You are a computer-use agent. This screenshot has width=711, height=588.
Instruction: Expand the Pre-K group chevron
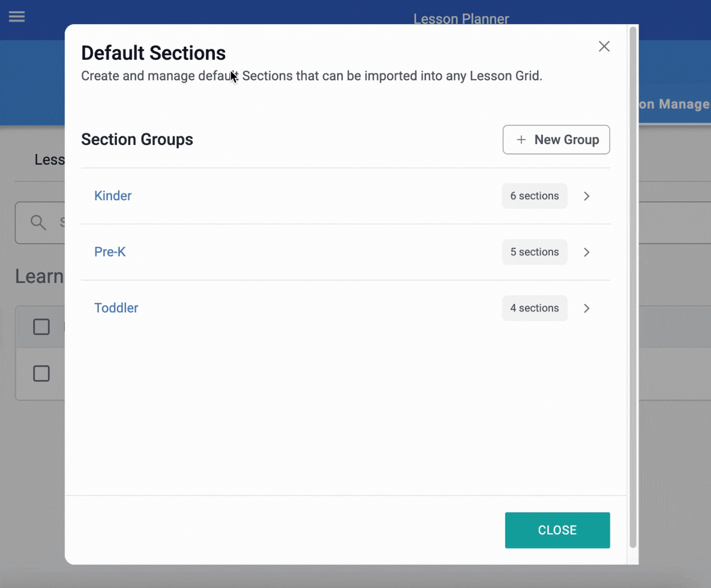[x=586, y=252]
